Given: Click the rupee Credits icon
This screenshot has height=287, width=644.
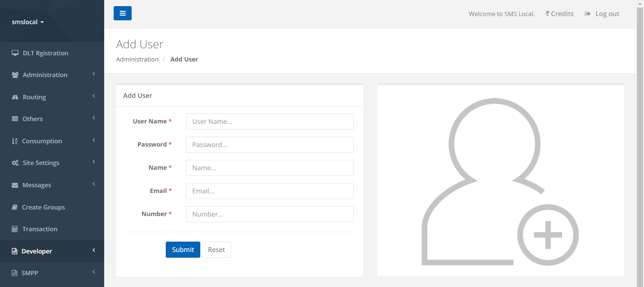Looking at the screenshot, I should click(547, 14).
